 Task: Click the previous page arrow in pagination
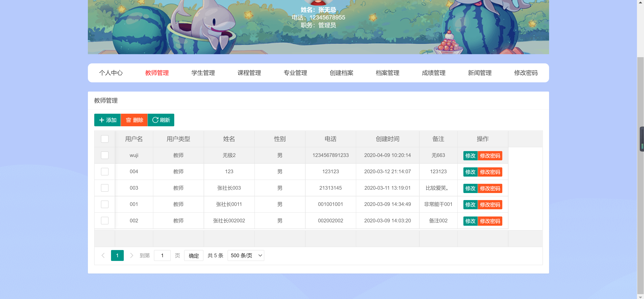click(x=103, y=256)
